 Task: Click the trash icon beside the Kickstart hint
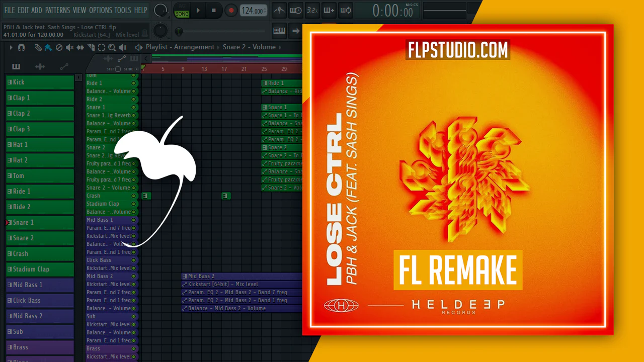tap(145, 34)
